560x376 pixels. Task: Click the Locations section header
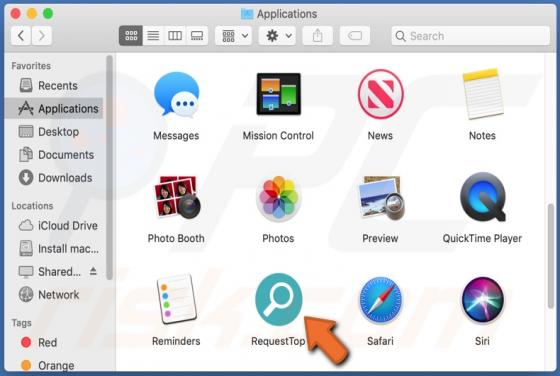[x=32, y=206]
